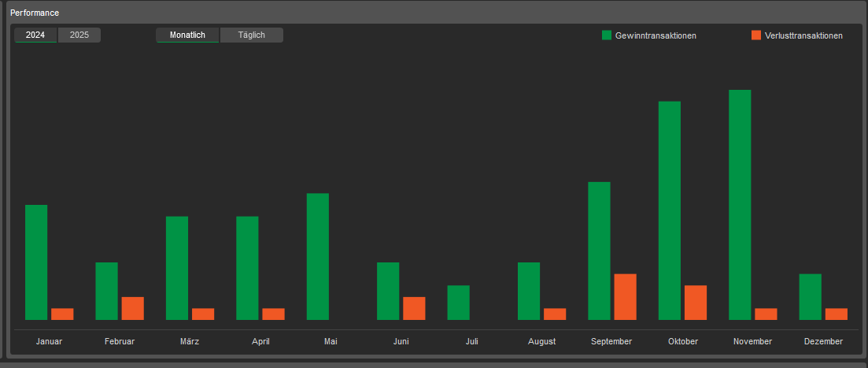The width and height of the screenshot is (868, 368).
Task: Toggle the Verlusttransaktionen legend label
Action: pos(803,35)
